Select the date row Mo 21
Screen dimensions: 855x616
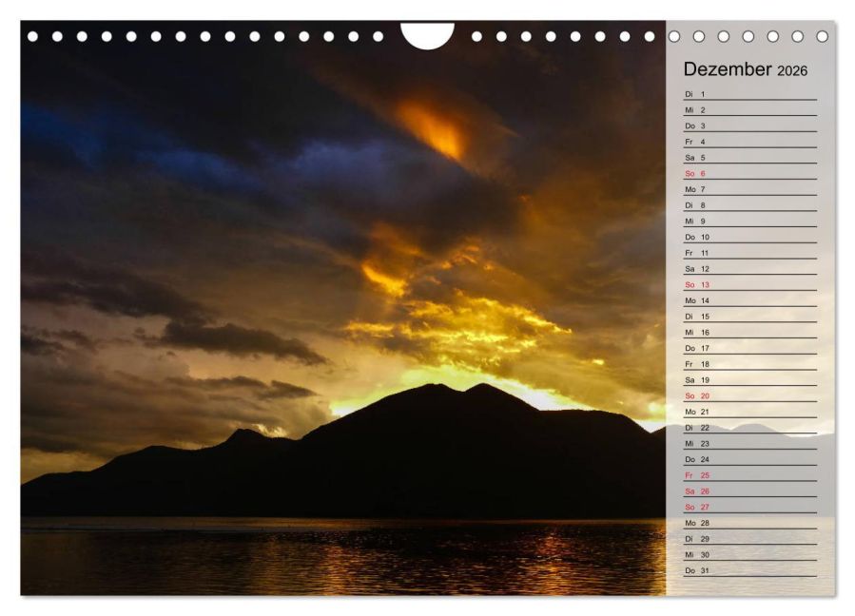point(750,412)
